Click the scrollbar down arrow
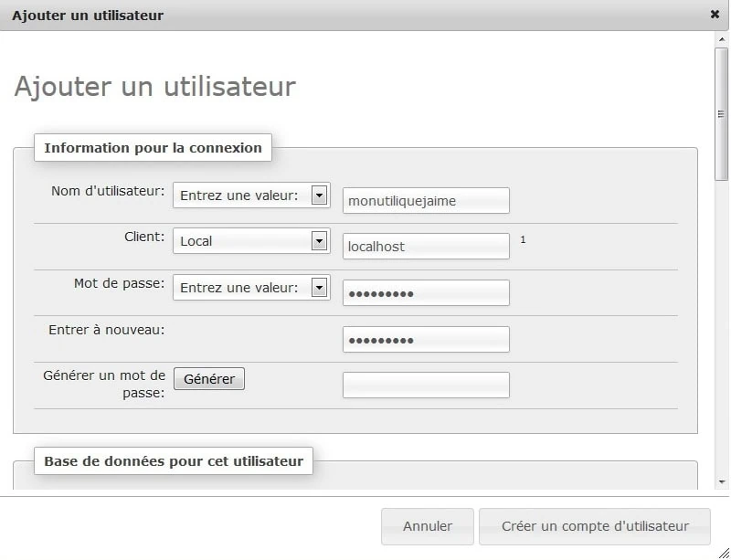Viewport: 731px width, 560px height. [x=722, y=481]
